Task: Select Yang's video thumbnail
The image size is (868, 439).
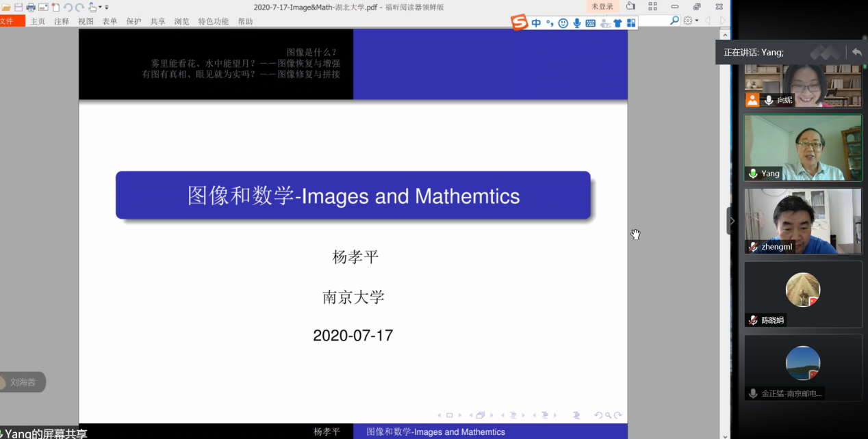Action: pyautogui.click(x=802, y=147)
